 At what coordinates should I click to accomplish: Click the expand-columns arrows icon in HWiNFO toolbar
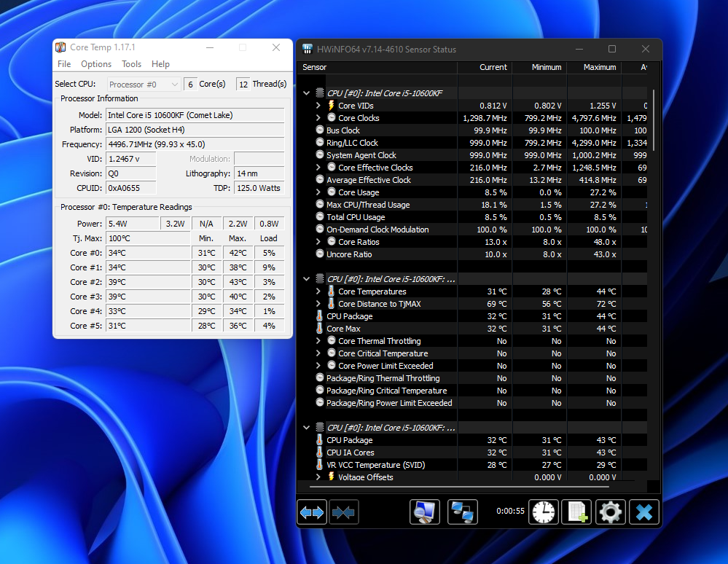pyautogui.click(x=312, y=512)
